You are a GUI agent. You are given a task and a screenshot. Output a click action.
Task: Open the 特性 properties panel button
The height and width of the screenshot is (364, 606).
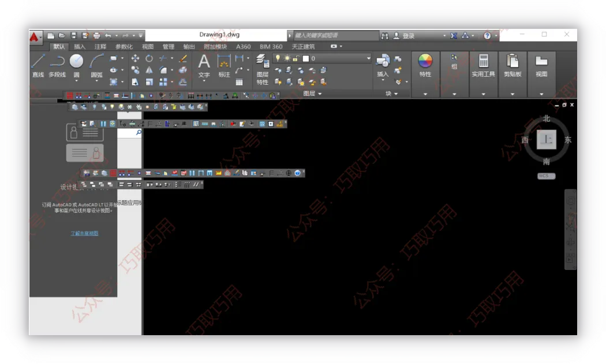click(425, 66)
